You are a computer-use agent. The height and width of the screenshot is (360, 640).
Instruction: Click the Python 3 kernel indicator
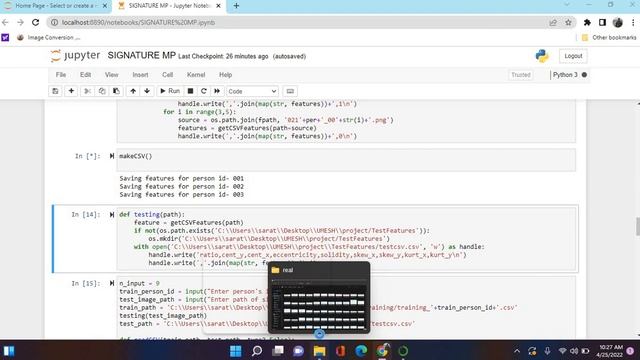point(569,75)
